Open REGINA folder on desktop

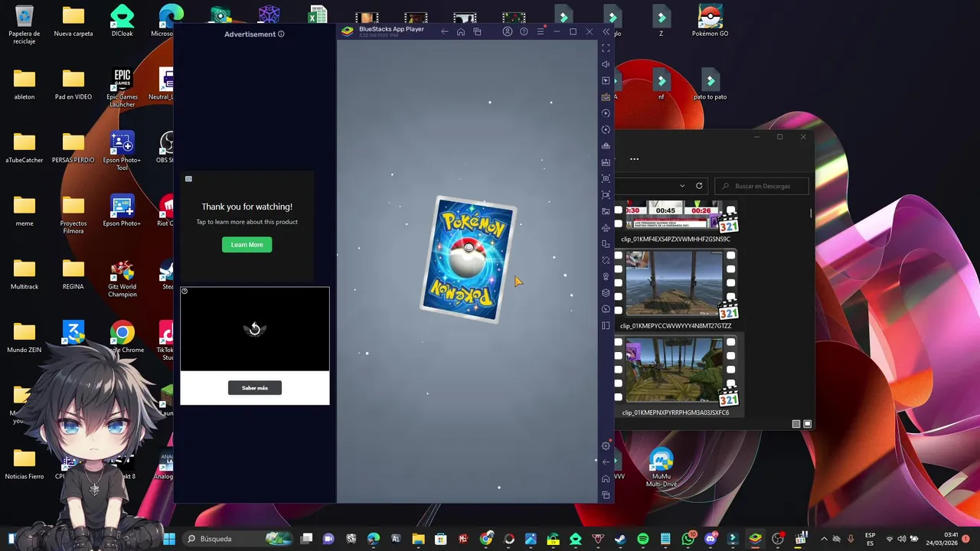tap(73, 275)
